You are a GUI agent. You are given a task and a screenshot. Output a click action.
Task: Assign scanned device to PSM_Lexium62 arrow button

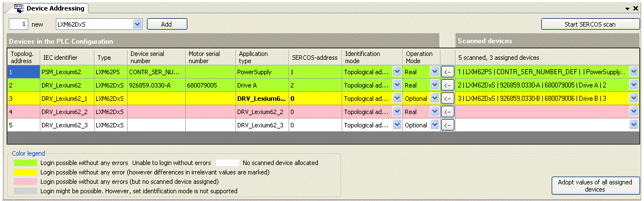[448, 72]
